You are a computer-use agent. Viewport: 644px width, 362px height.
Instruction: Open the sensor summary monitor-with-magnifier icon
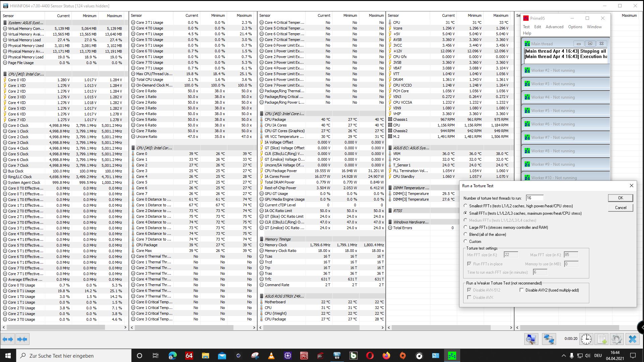(531, 339)
